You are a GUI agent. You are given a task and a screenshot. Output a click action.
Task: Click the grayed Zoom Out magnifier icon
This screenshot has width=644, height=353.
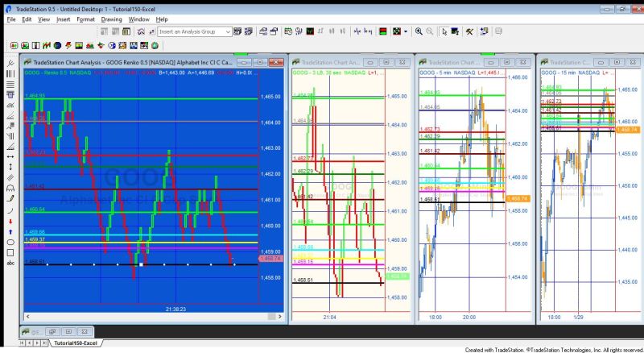(x=429, y=31)
